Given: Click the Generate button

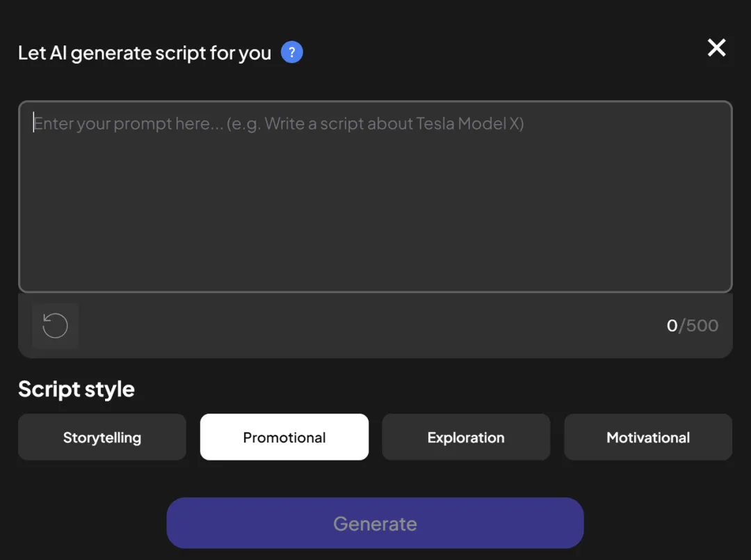Looking at the screenshot, I should [x=375, y=523].
